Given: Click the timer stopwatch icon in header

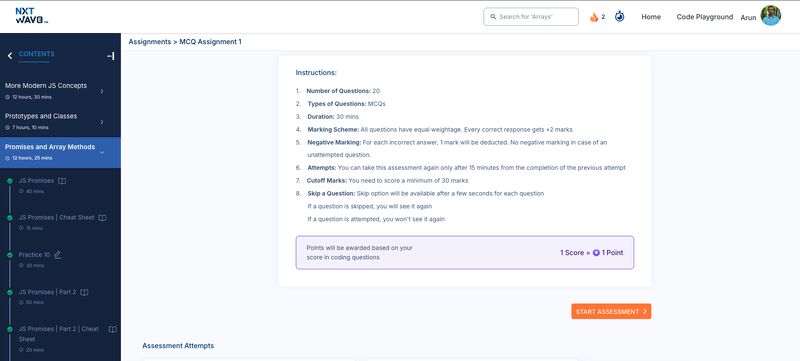Looking at the screenshot, I should (x=619, y=16).
